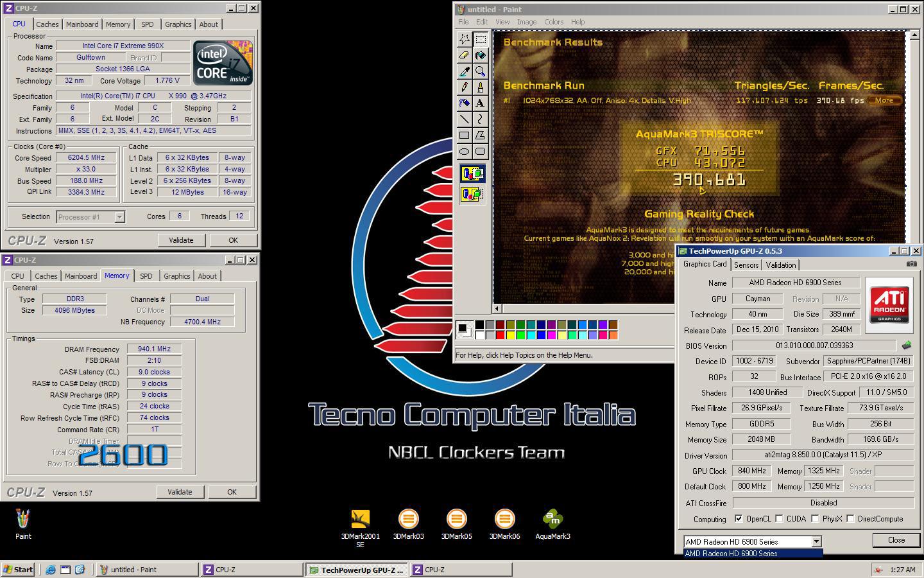
Task: Choose the Brush tool in Paint
Action: [480, 87]
